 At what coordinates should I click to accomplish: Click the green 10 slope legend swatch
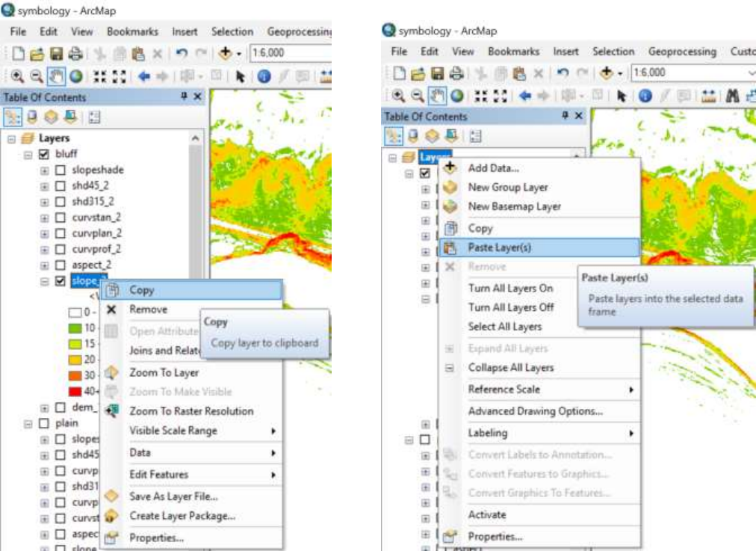coord(75,328)
